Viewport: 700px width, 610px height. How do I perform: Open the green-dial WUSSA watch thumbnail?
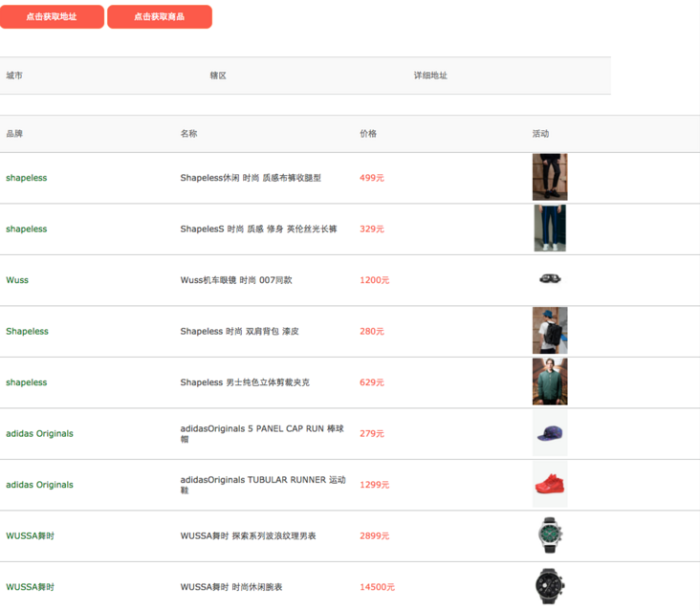[550, 535]
